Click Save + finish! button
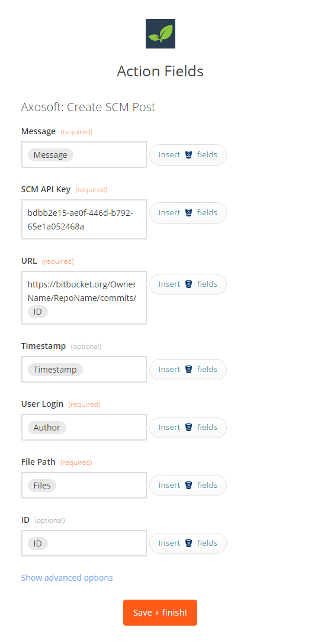Viewport: 321px width, 644px height. [x=160, y=613]
